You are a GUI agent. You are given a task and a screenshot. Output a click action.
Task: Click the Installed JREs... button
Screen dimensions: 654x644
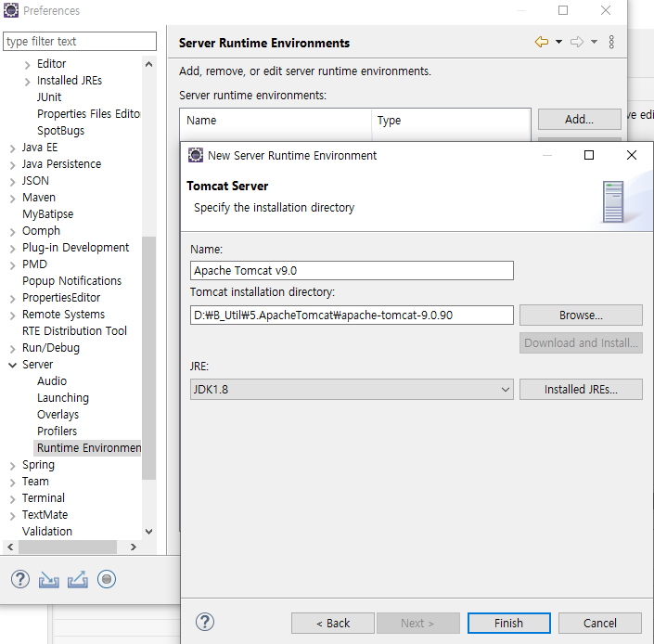point(581,390)
